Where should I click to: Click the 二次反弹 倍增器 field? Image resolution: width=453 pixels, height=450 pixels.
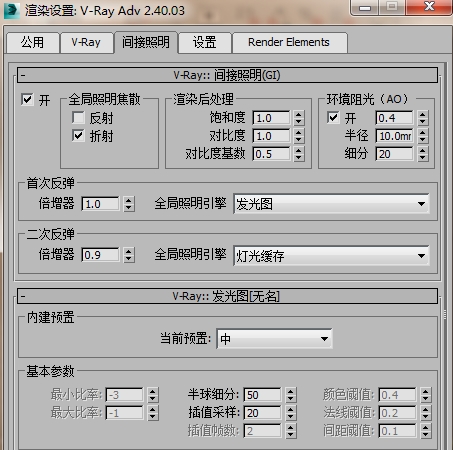tap(100, 255)
